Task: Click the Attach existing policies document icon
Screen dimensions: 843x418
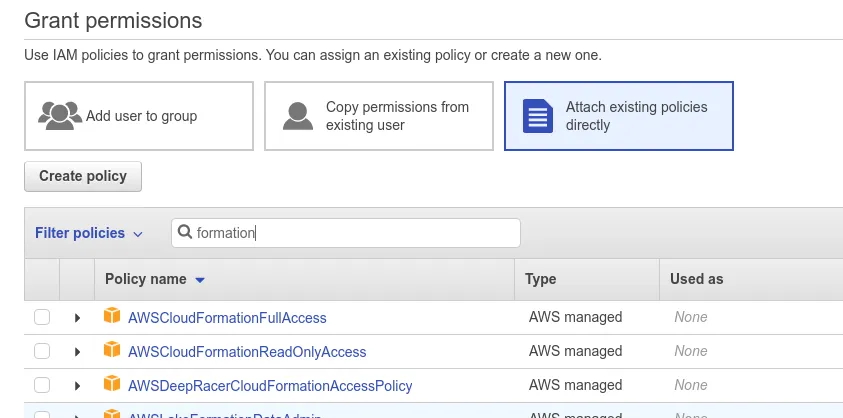Action: tap(538, 116)
